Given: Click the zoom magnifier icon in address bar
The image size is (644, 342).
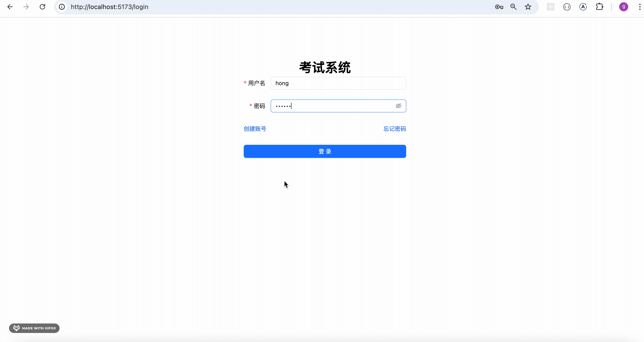Looking at the screenshot, I should (513, 7).
